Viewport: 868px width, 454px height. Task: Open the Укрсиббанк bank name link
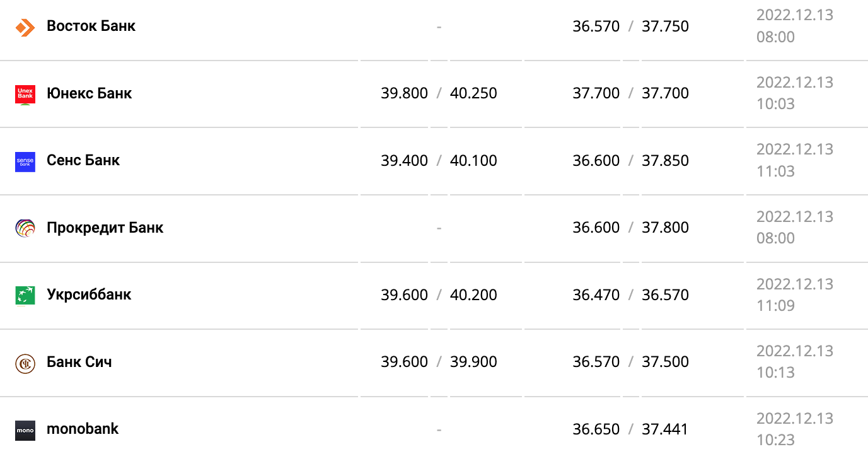[88, 294]
